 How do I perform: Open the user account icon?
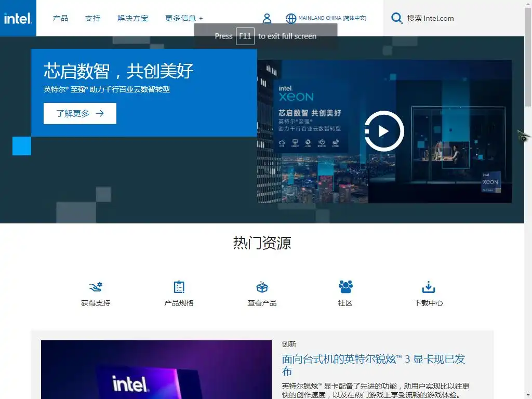[x=267, y=18]
